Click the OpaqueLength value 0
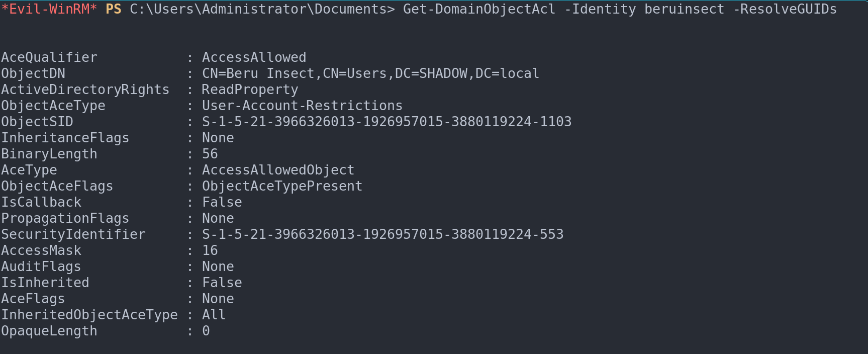 (x=206, y=331)
